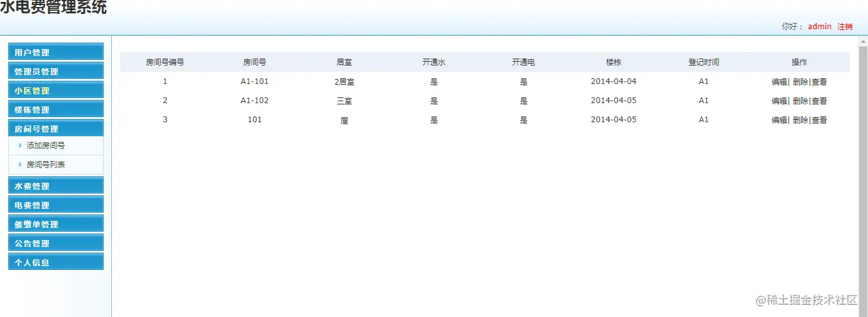Click the 2014-04-04 date cell
Image resolution: width=868 pixels, height=317 pixels.
tap(614, 81)
